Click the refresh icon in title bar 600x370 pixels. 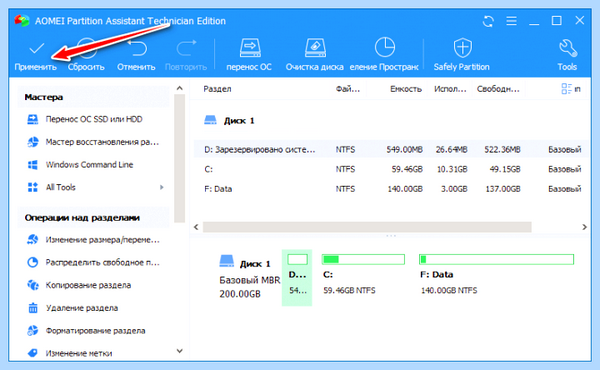click(488, 21)
